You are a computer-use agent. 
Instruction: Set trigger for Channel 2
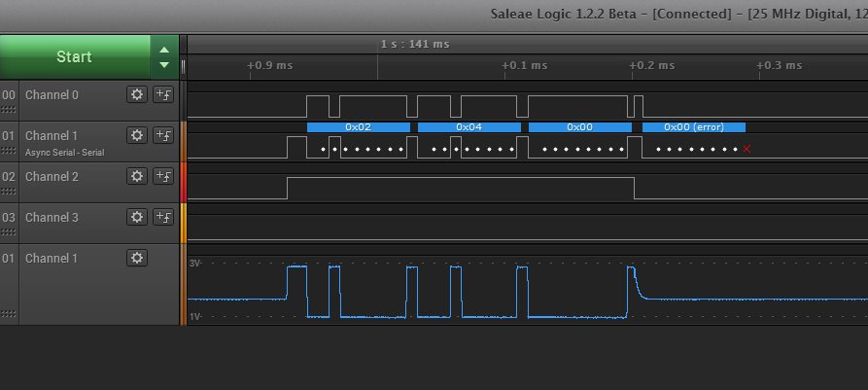[x=163, y=176]
